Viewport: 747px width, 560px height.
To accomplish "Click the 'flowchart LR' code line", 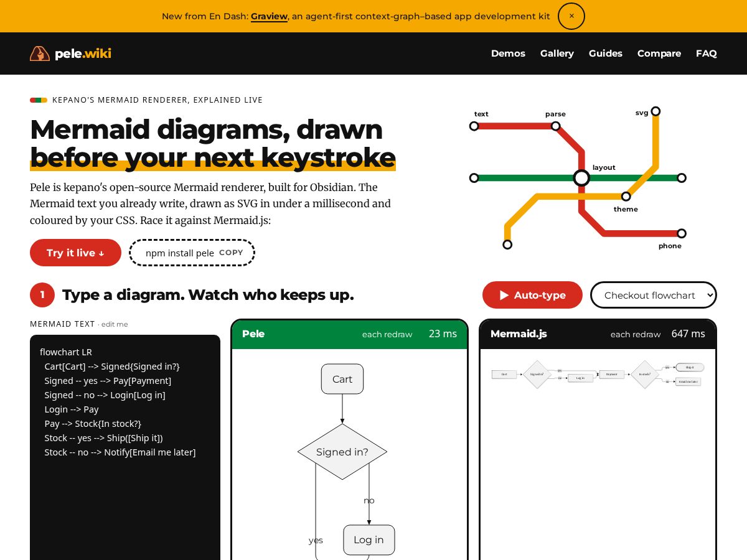I will click(66, 352).
